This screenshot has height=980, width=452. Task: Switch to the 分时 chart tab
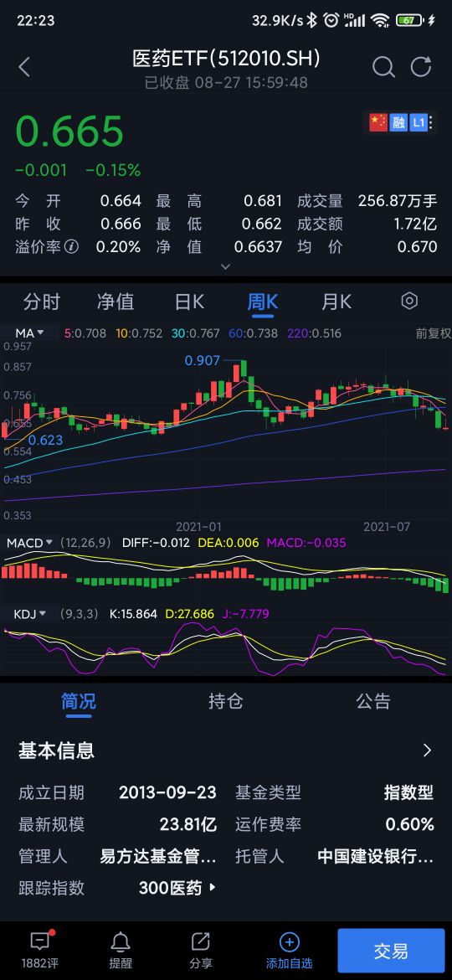(x=41, y=302)
